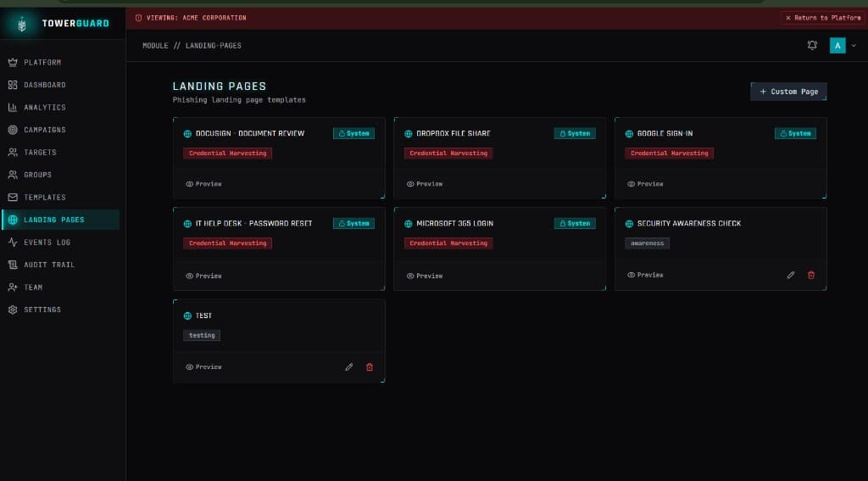The height and width of the screenshot is (481, 868).
Task: Click DocuSign - Document Review title
Action: tap(250, 133)
